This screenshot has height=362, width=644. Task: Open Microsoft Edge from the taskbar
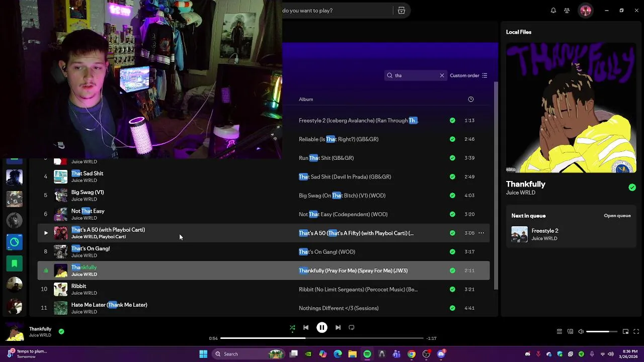[x=338, y=354]
